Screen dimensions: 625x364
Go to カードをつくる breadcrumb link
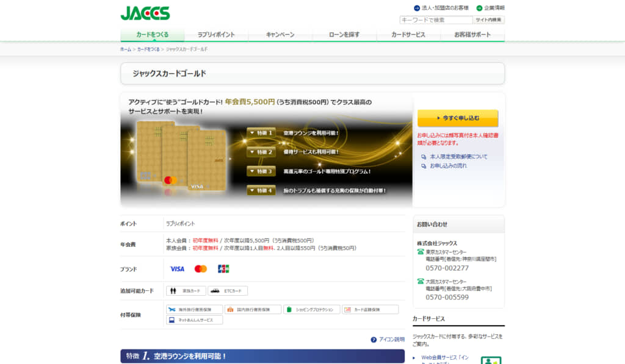point(148,49)
